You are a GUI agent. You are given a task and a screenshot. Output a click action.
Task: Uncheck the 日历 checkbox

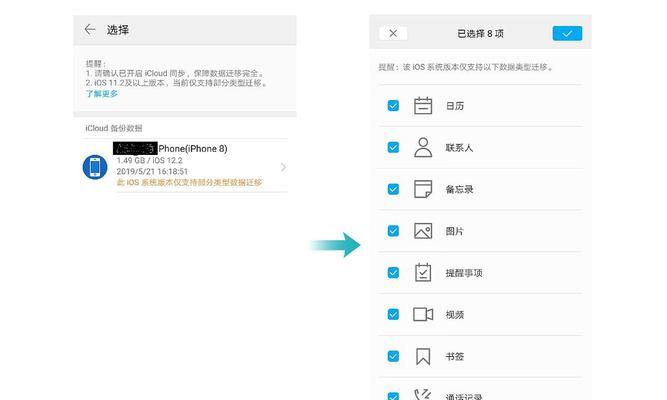[x=393, y=106]
